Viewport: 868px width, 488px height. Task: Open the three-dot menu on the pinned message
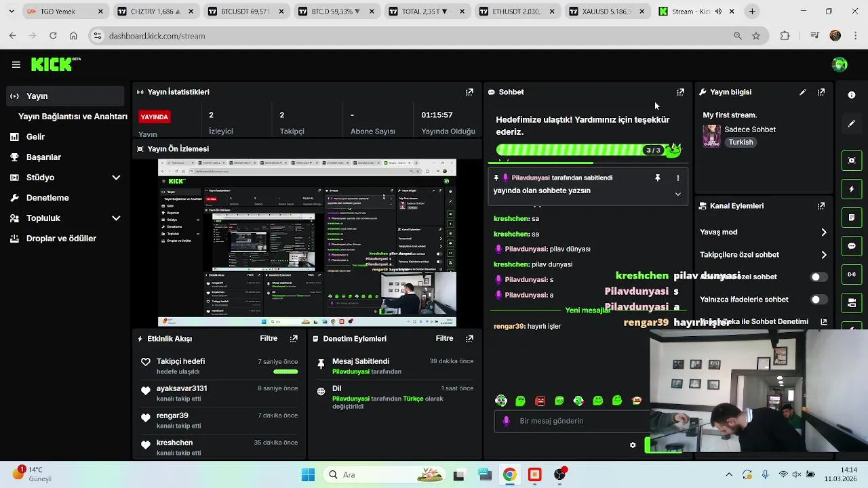pyautogui.click(x=677, y=178)
